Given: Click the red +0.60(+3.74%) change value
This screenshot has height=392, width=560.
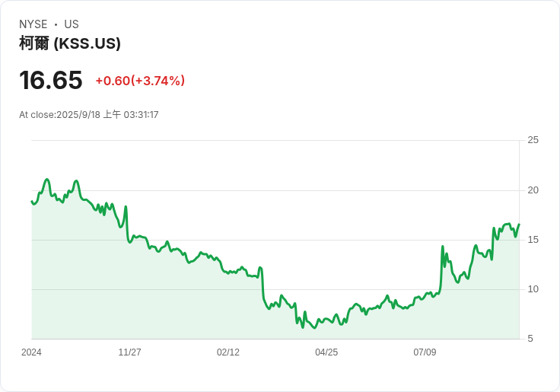Looking at the screenshot, I should (x=140, y=81).
